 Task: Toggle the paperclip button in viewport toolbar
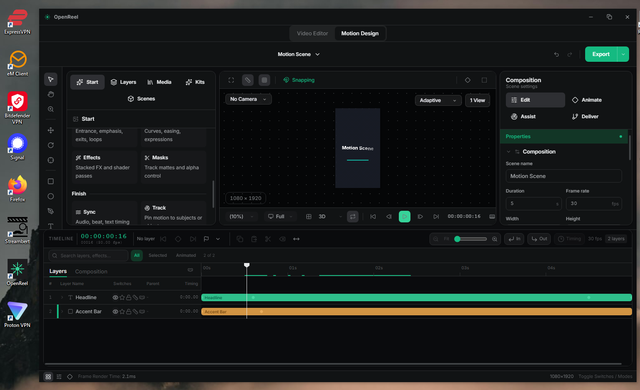pos(248,80)
